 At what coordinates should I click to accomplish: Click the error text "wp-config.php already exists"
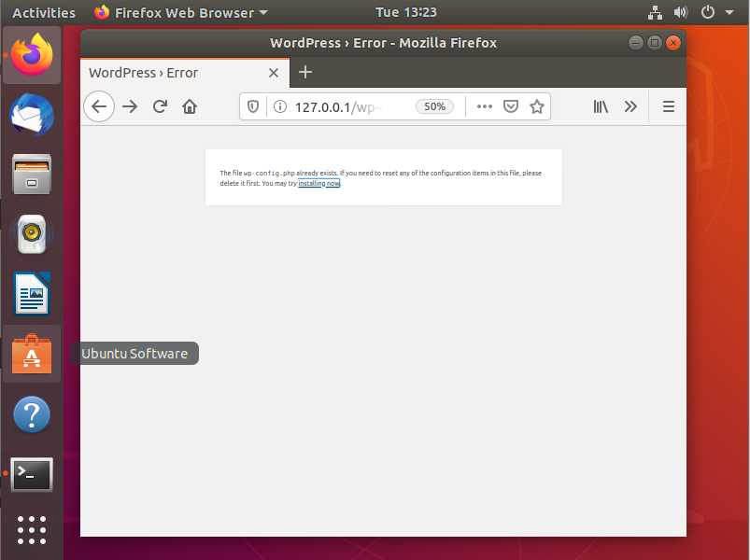[290, 173]
